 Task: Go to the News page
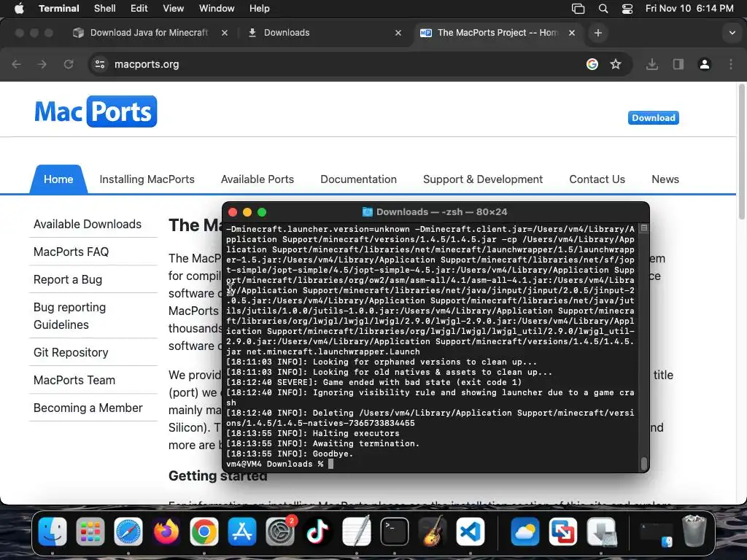click(x=665, y=179)
